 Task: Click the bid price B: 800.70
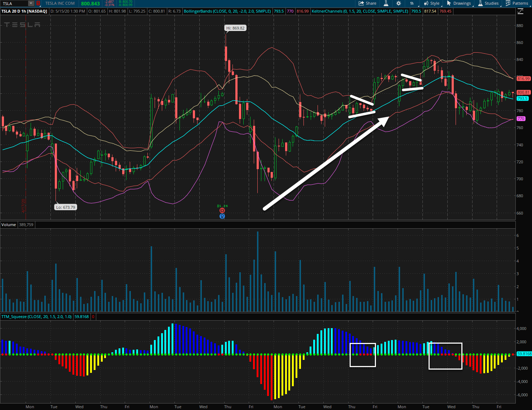pos(126,2)
